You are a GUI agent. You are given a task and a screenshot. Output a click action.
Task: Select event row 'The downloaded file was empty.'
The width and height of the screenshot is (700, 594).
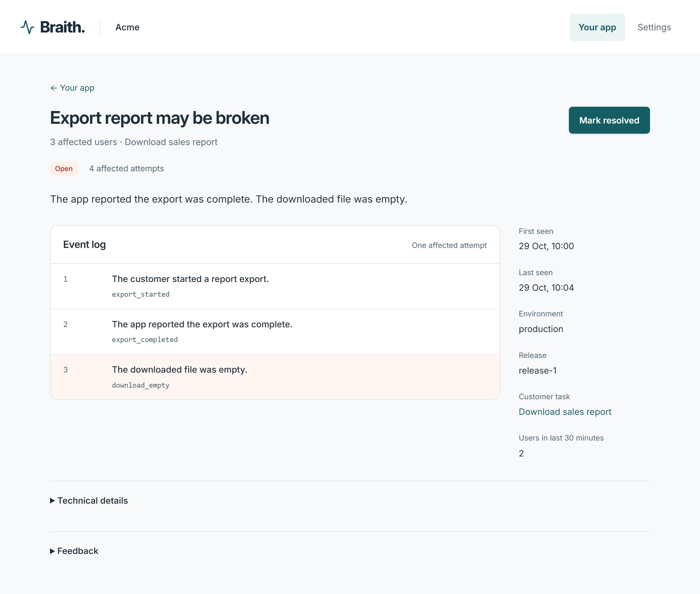point(275,376)
